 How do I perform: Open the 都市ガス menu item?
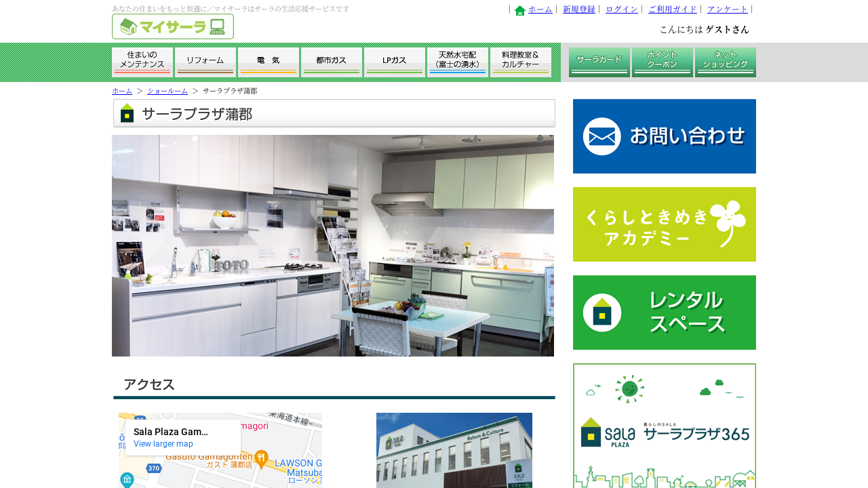coord(332,62)
